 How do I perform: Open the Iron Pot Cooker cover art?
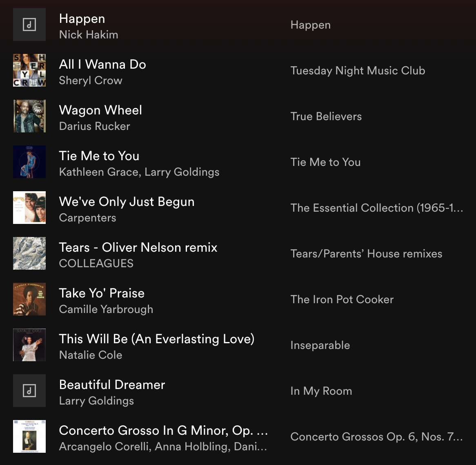tap(29, 299)
